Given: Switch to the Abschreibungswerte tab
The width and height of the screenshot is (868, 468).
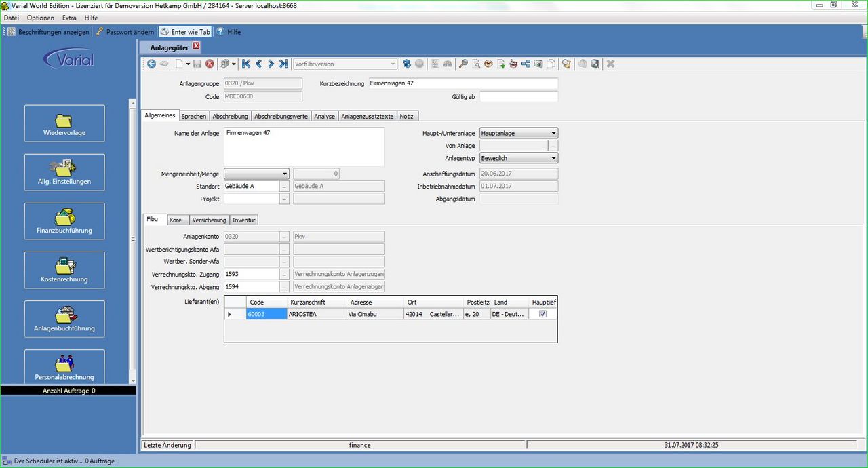Looking at the screenshot, I should pos(281,116).
